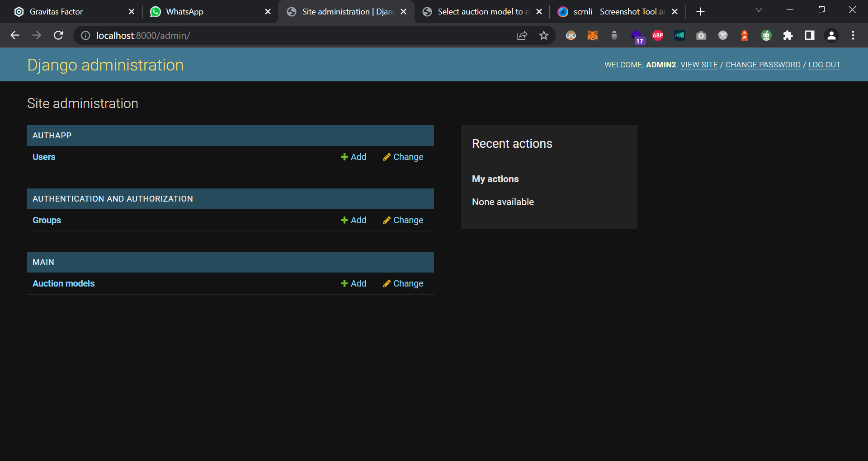The width and height of the screenshot is (868, 461).
Task: Open the gray cylinder extension icon
Action: 614,35
